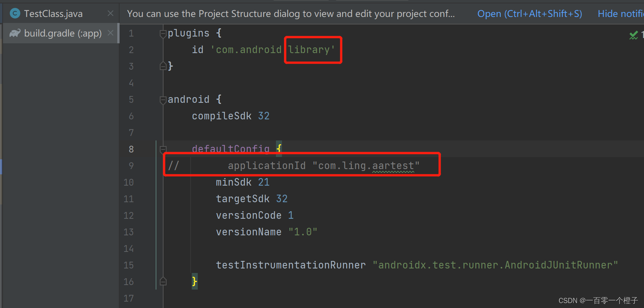The width and height of the screenshot is (644, 308).
Task: Click line number 9 in the gutter
Action: pos(131,166)
